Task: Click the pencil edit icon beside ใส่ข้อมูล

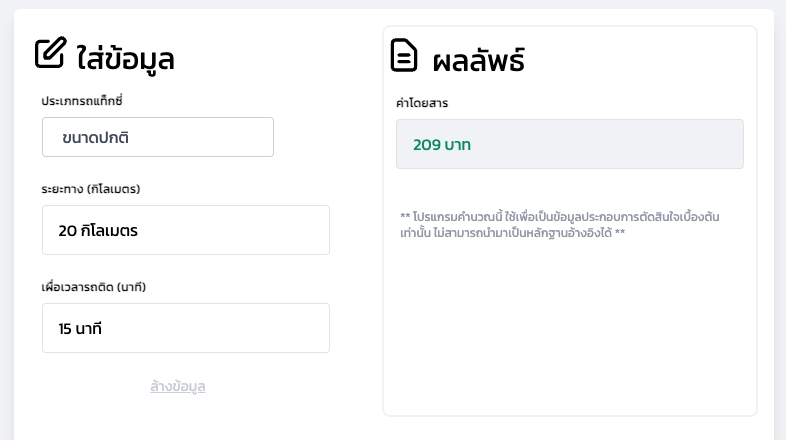Action: 50,53
